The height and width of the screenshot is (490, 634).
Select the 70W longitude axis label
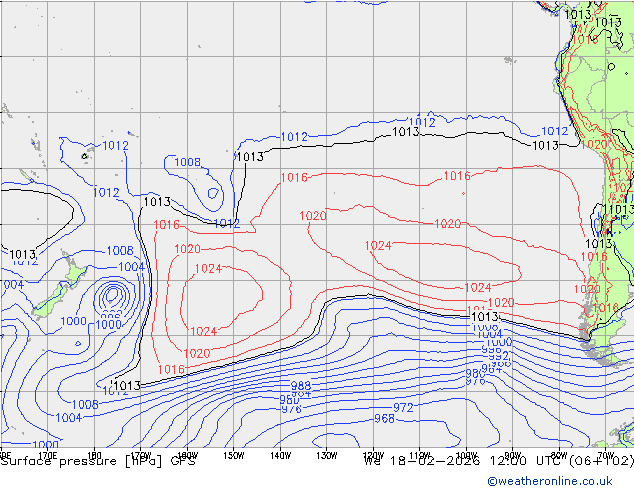pyautogui.click(x=605, y=456)
